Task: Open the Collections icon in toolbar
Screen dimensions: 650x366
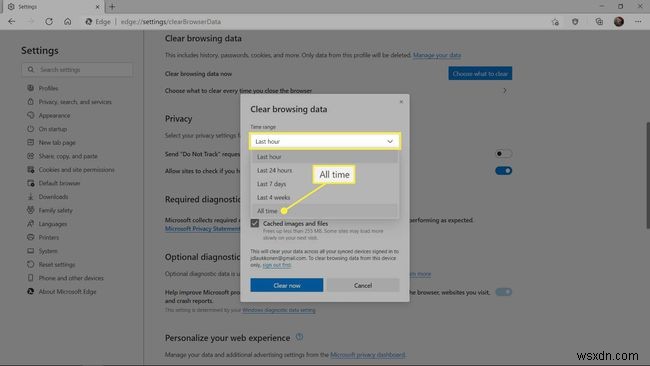Action: click(x=599, y=22)
